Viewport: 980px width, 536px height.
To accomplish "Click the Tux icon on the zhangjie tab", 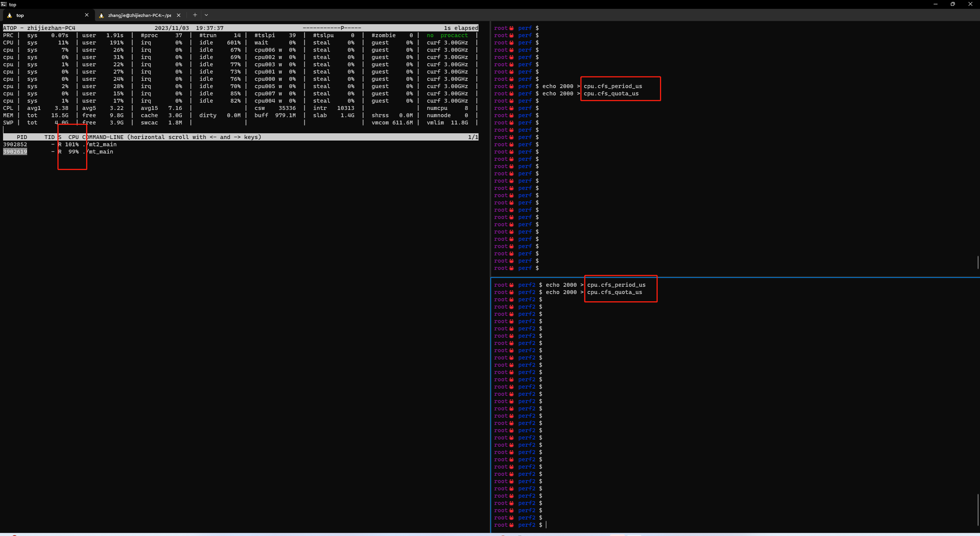I will point(101,15).
